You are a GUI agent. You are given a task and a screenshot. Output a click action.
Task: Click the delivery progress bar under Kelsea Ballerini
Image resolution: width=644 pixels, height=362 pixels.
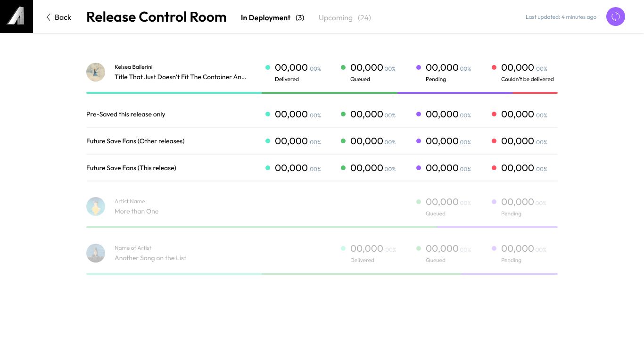pyautogui.click(x=322, y=93)
